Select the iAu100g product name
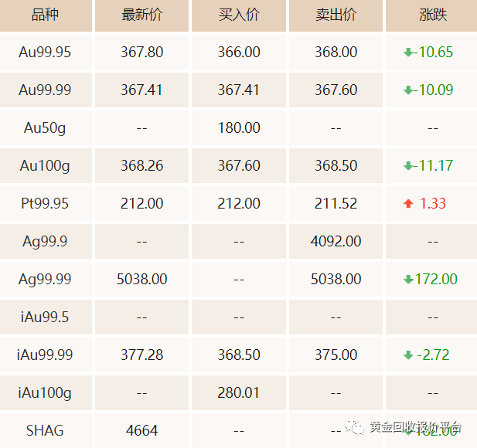477x448 pixels. pyautogui.click(x=45, y=393)
